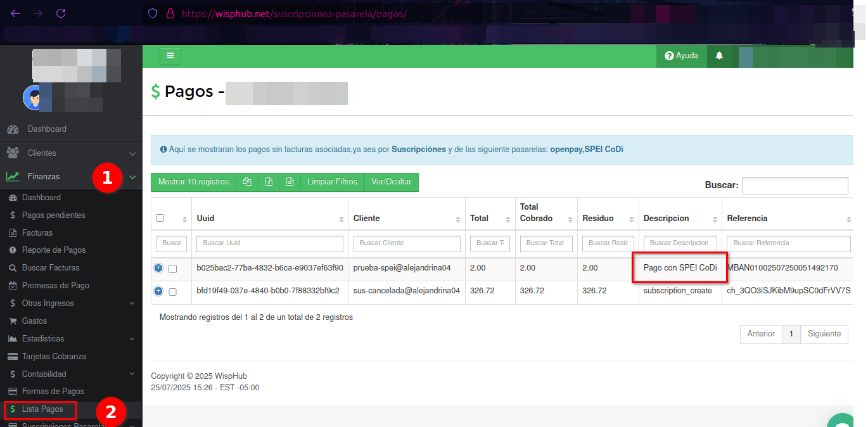Sort table by Descripcion column
The image size is (868, 427).
click(x=714, y=219)
